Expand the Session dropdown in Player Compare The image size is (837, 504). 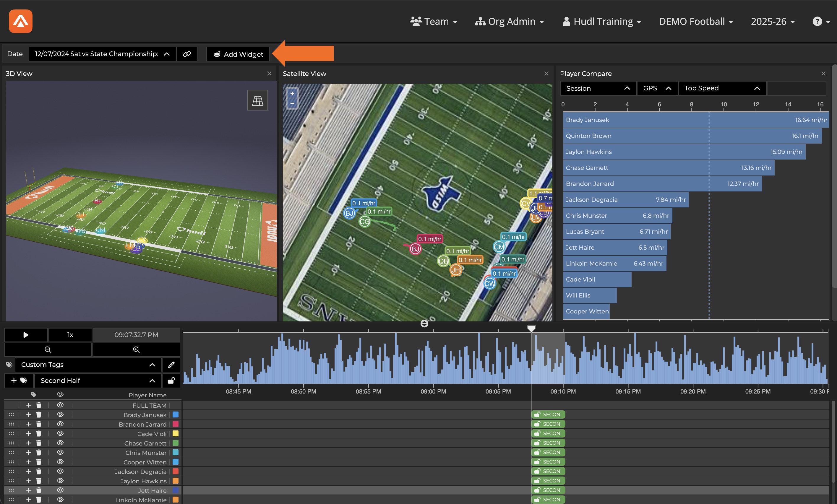click(x=598, y=88)
